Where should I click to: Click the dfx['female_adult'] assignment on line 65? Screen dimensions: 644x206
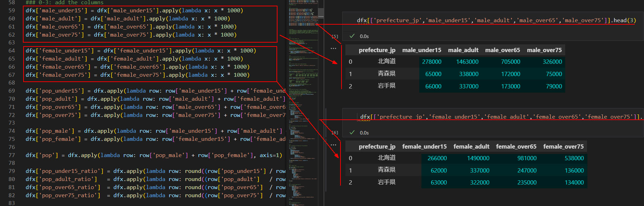pos(134,59)
